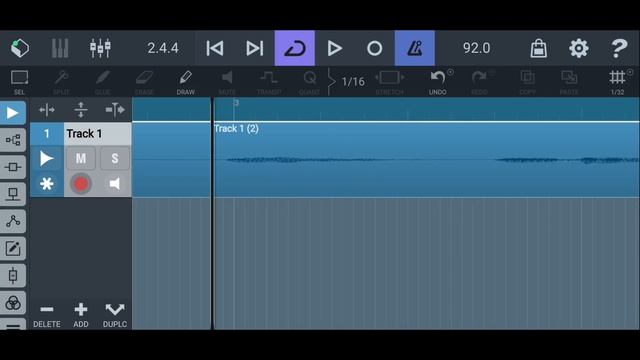The width and height of the screenshot is (640, 360).
Task: Click the Mute clip tool
Action: pyautogui.click(x=227, y=82)
